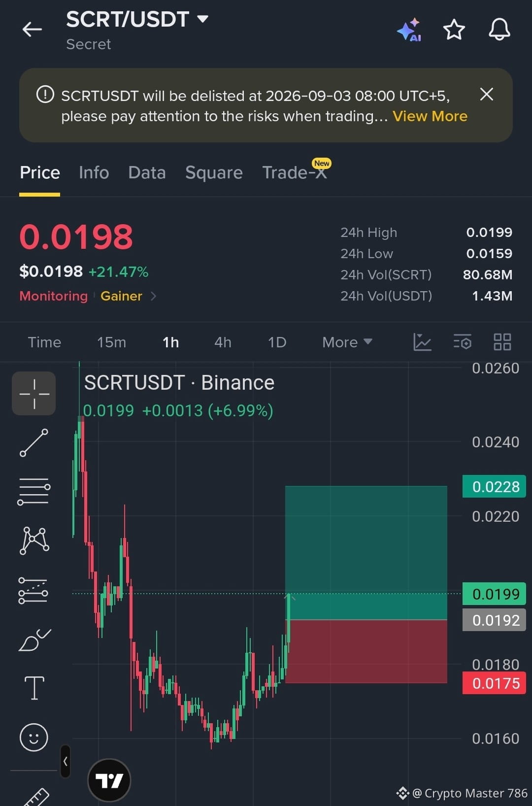Click the red stop-loss zone on chart

coord(366,651)
